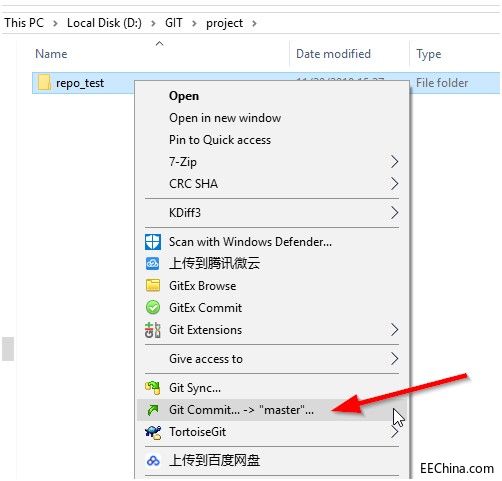Click the Windows Defender shield icon
The image size is (502, 481).
[x=153, y=242]
